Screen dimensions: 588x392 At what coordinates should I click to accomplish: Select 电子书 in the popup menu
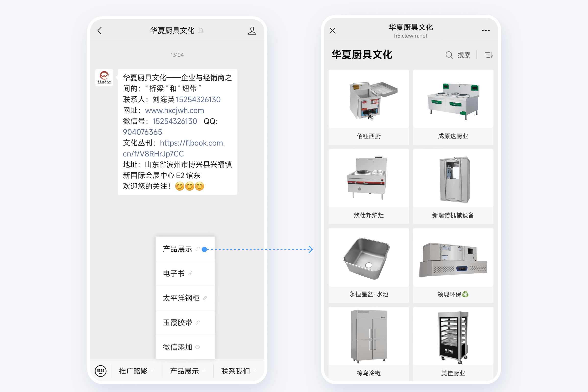(x=185, y=273)
